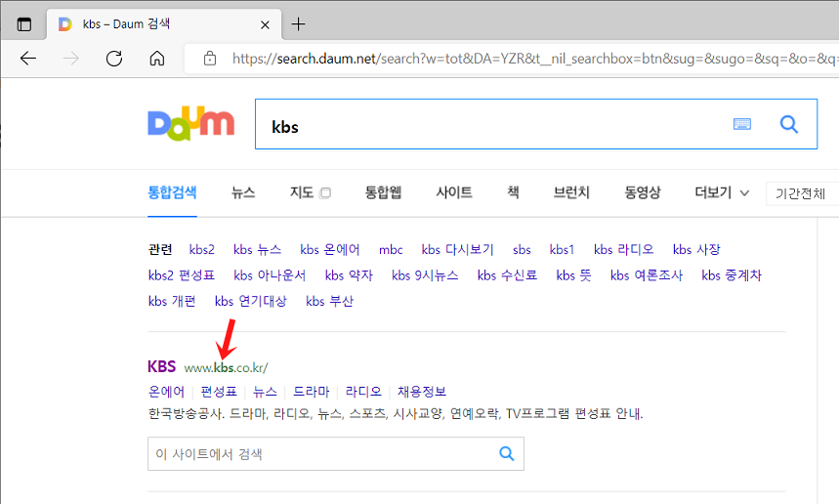Open the KBS site title link
This screenshot has width=839, height=504.
(161, 366)
